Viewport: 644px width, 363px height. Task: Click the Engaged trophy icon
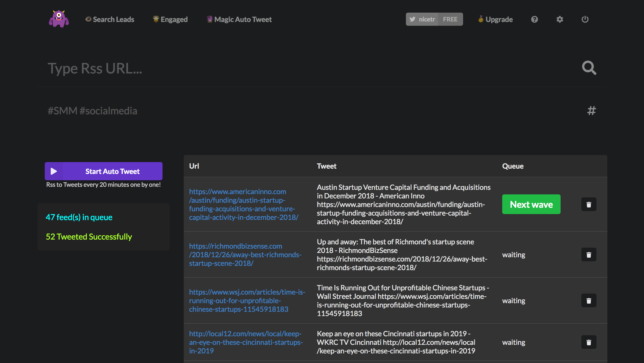pos(156,19)
